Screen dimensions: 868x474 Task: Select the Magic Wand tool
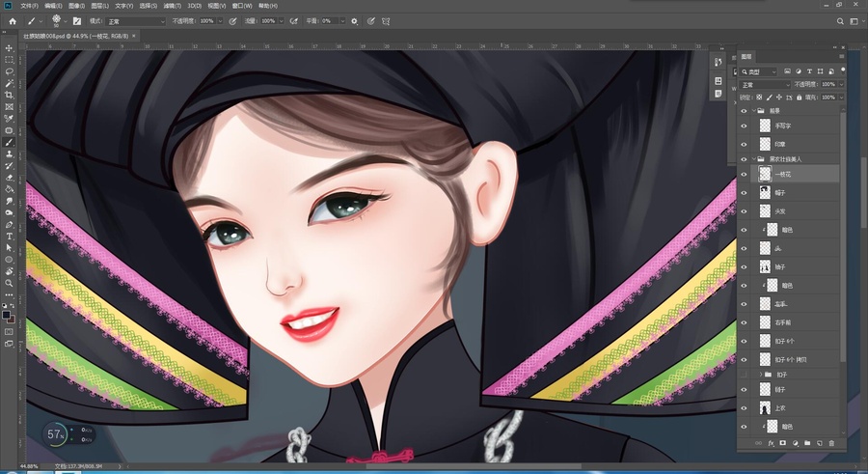click(9, 83)
